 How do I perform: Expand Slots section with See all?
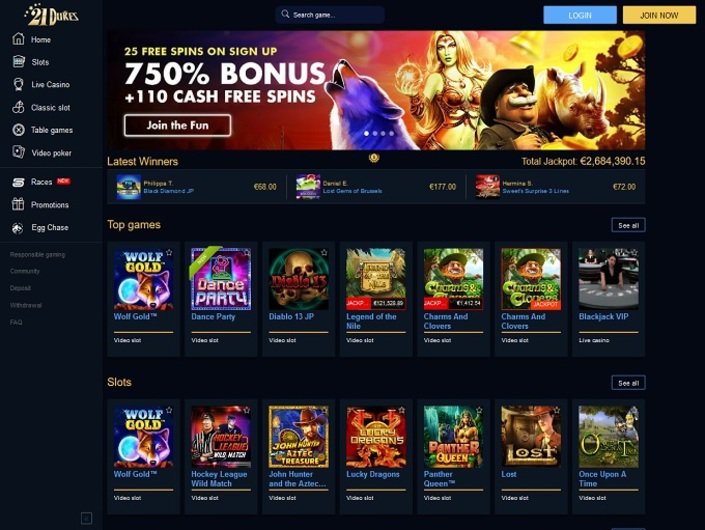pos(628,383)
